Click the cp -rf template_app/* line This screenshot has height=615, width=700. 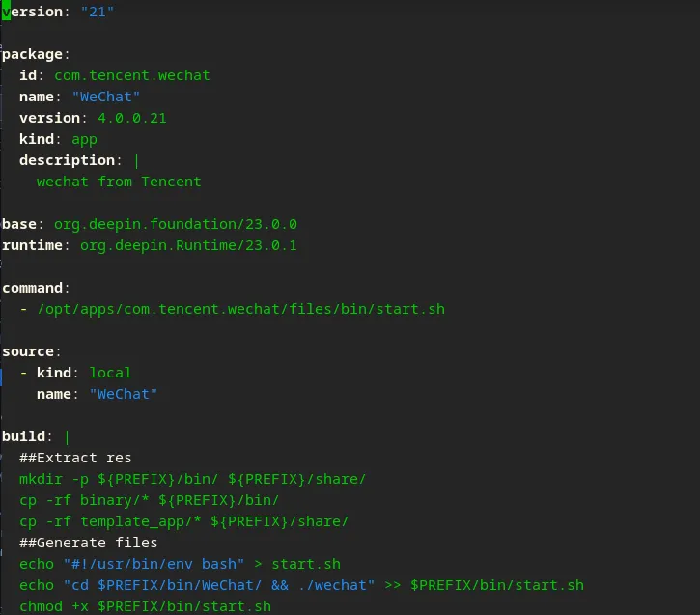(183, 521)
